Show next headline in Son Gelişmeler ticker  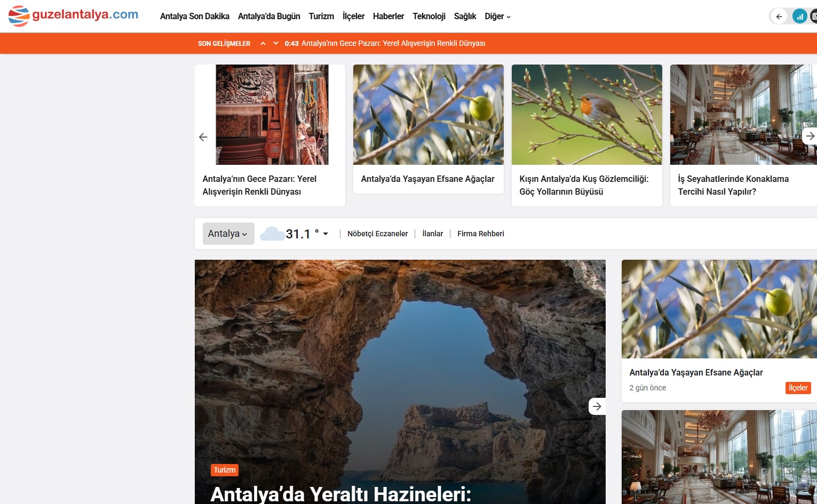coord(275,43)
